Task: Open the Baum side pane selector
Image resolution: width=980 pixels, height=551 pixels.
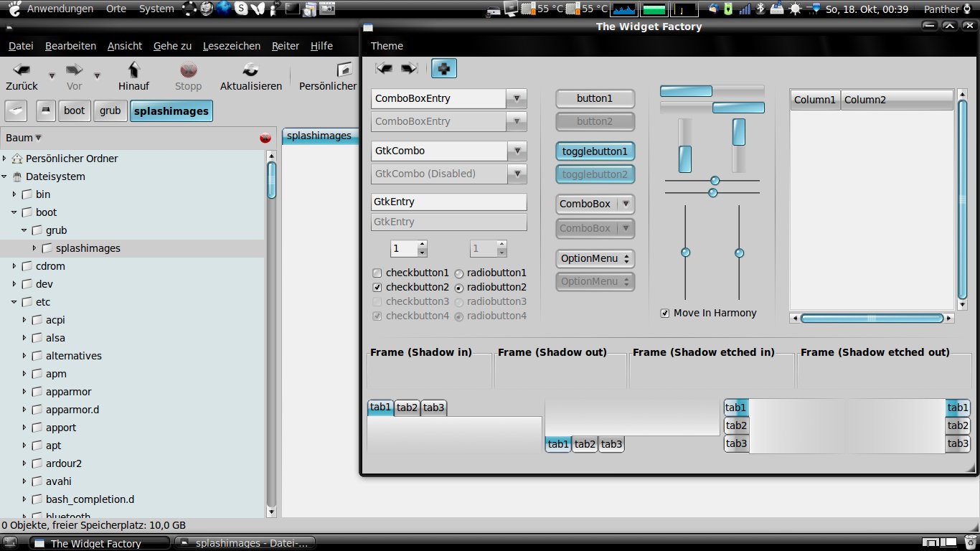Action: (24, 138)
